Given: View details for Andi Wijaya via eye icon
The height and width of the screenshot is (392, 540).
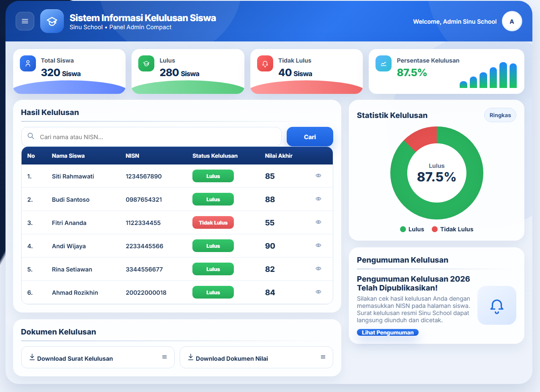Looking at the screenshot, I should point(318,245).
